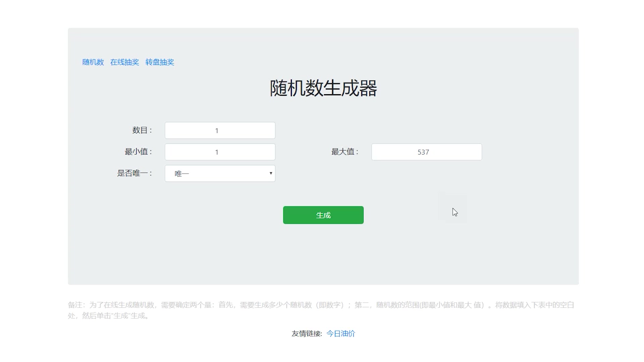Focus the 数目 input field
Viewport: 644px width, 362px height.
point(220,130)
